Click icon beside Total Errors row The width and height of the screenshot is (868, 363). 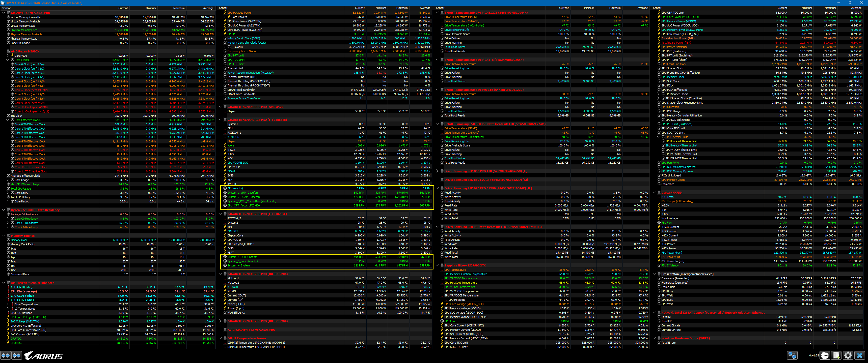coord(659,343)
